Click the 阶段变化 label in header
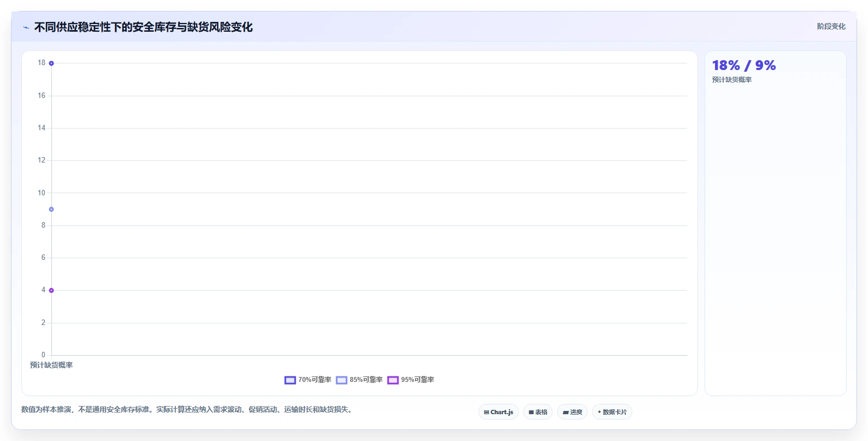This screenshot has height=441, width=868. [x=831, y=26]
